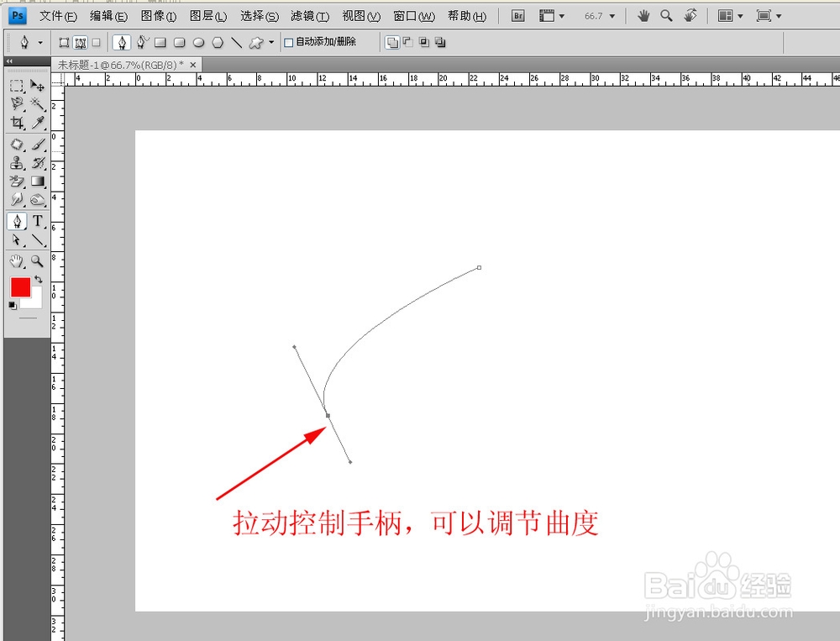The height and width of the screenshot is (641, 840).
Task: Enable the 自动添加/删除 checkbox
Action: tap(288, 42)
